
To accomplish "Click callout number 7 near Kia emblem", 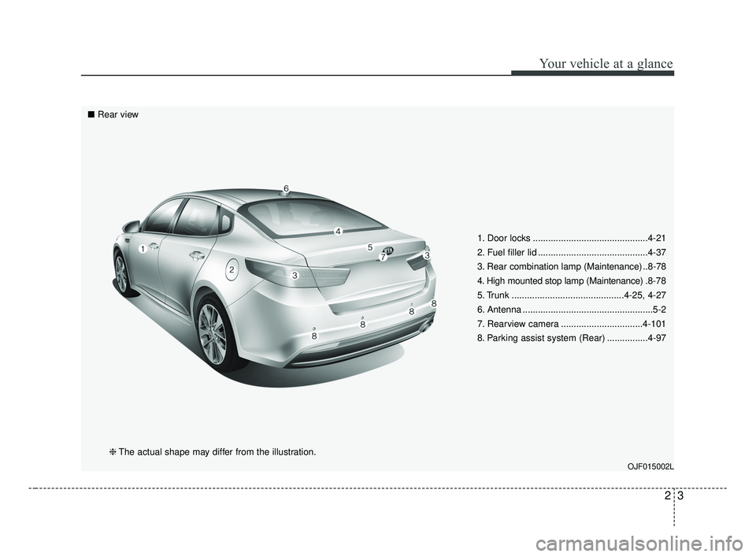I will tap(383, 258).
